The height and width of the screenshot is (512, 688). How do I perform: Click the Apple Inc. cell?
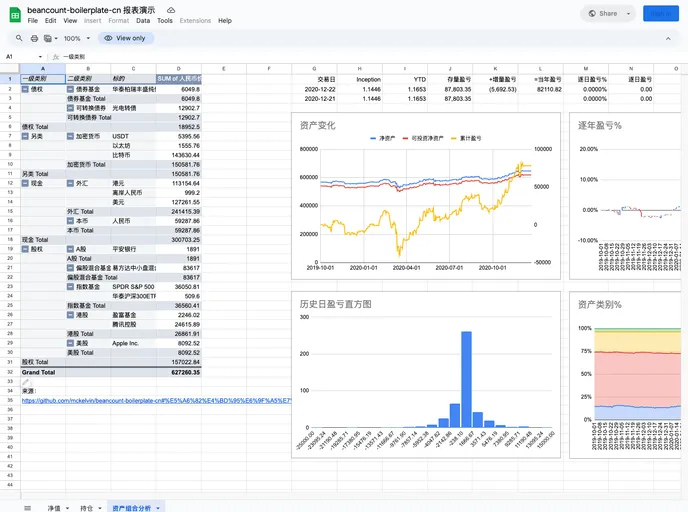[x=133, y=344]
